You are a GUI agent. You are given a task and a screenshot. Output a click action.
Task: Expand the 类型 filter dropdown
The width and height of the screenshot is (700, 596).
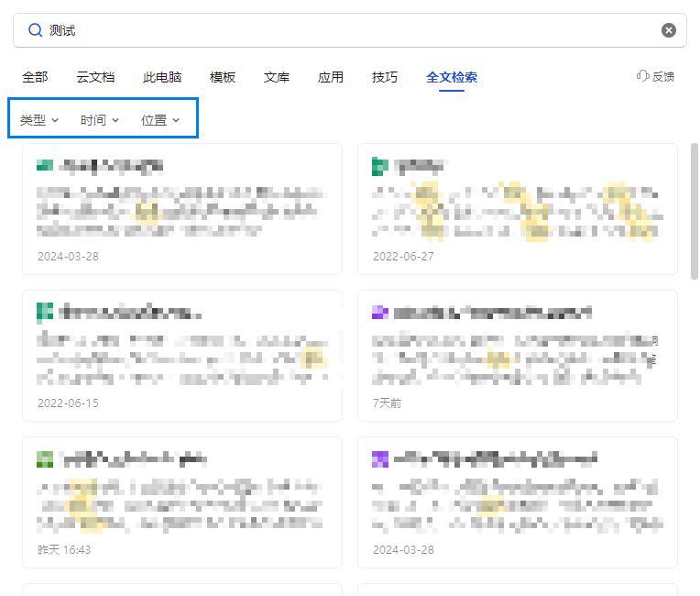pos(39,120)
